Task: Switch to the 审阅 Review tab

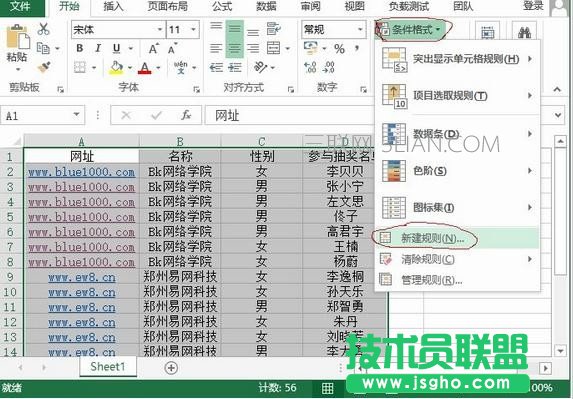Action: 311,7
